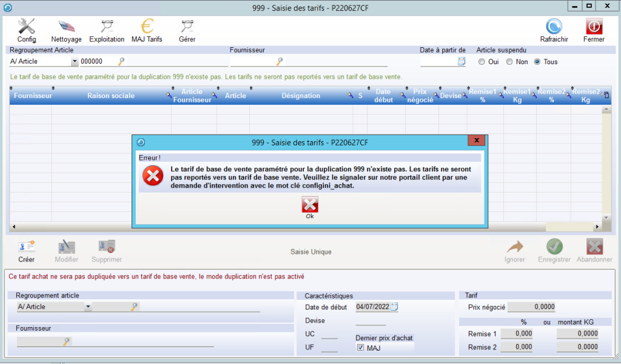Toggle the MAJ dernier prix d'achat checkbox
The height and width of the screenshot is (364, 621).
(x=360, y=348)
